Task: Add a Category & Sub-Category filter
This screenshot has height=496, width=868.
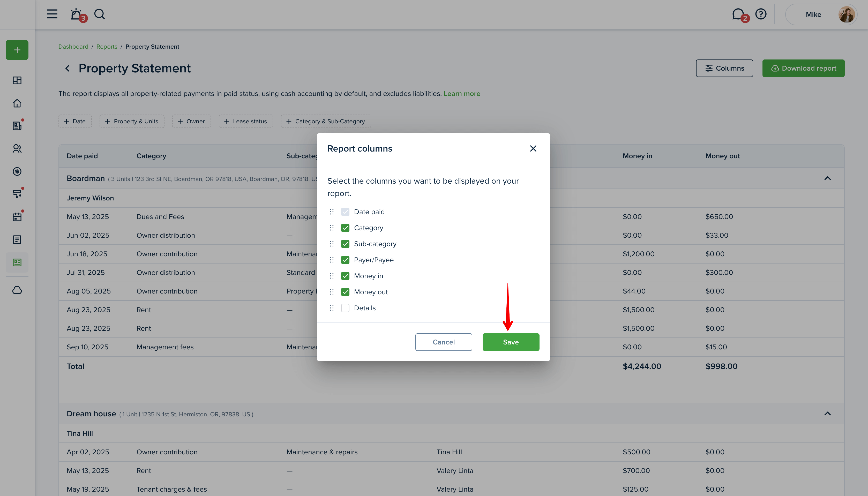Action: point(326,121)
